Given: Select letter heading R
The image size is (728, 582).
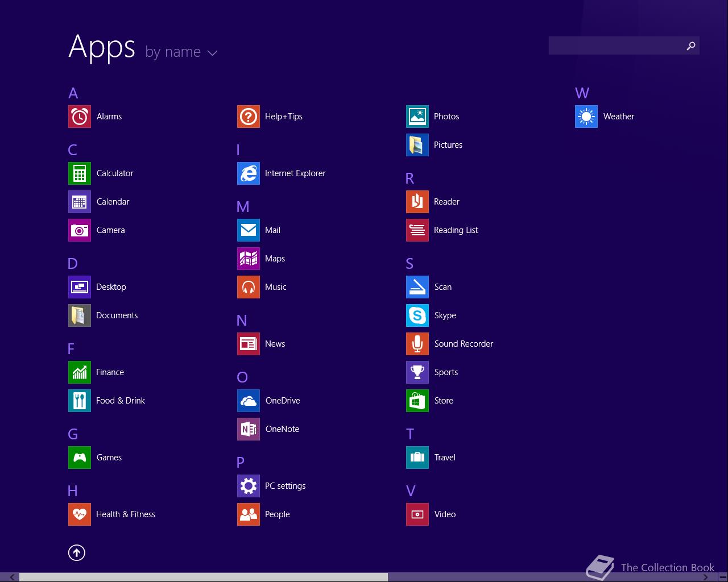Looking at the screenshot, I should click(x=409, y=178).
